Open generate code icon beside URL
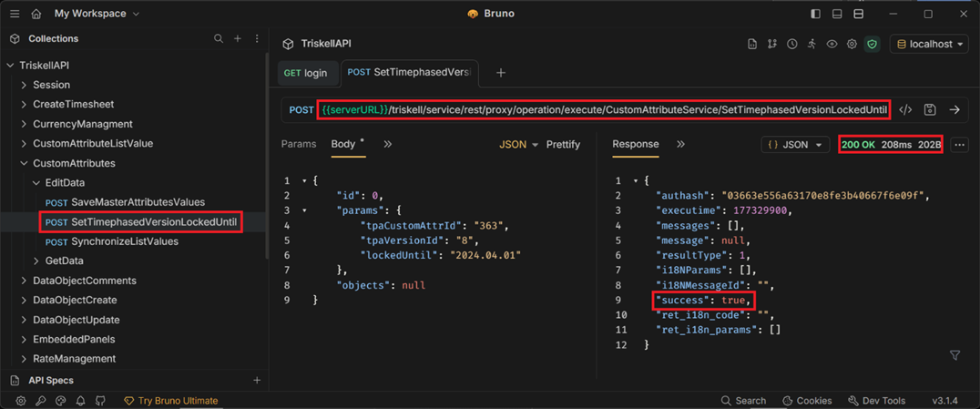 pos(905,109)
